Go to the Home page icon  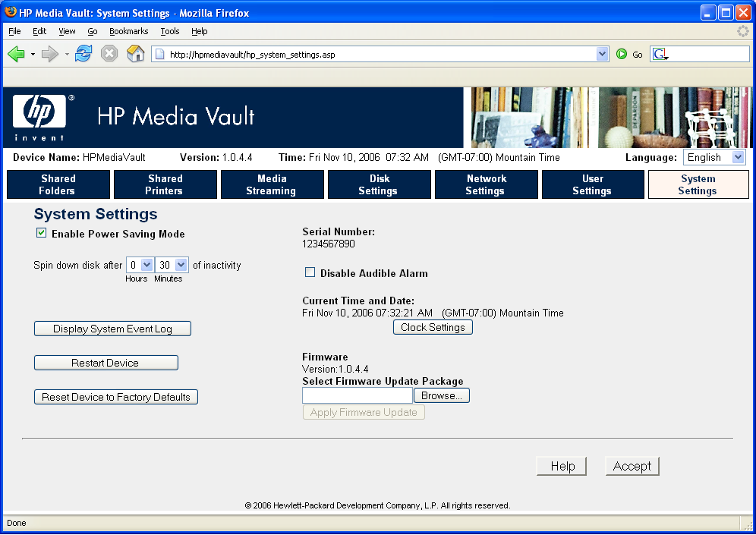[135, 54]
